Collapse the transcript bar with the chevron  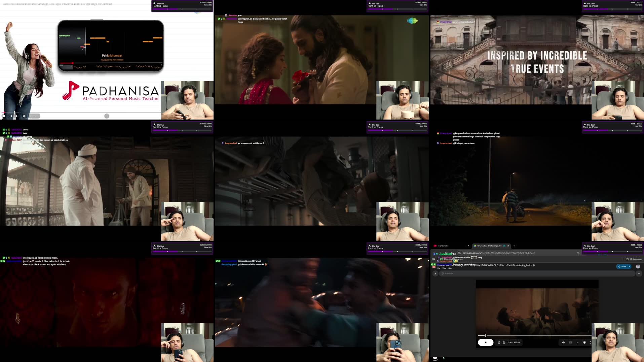coord(639,273)
